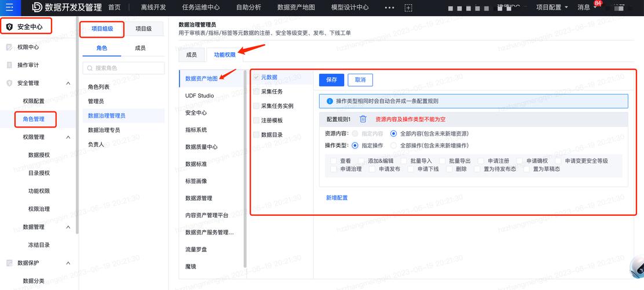Check the 查看 operation checkbox
Screen dimensions: 644x290
[x=333, y=161]
